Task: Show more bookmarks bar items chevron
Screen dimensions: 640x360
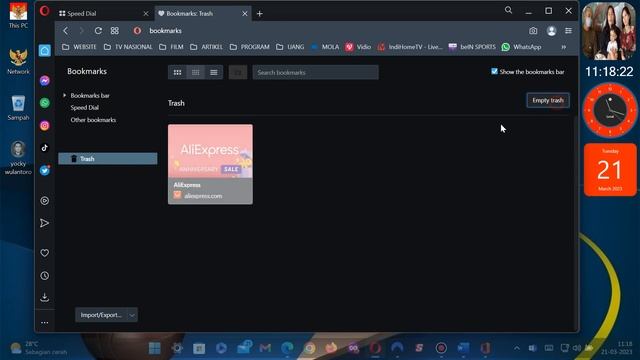Action: click(564, 47)
